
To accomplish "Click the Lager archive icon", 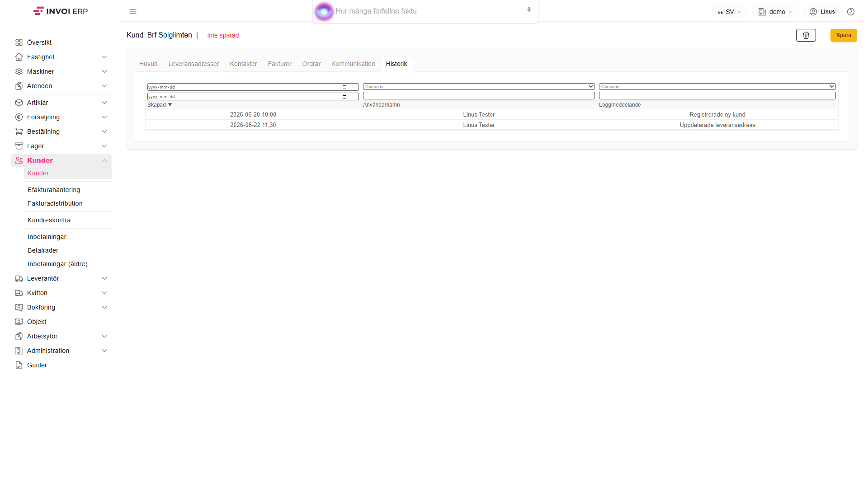I will click(19, 146).
